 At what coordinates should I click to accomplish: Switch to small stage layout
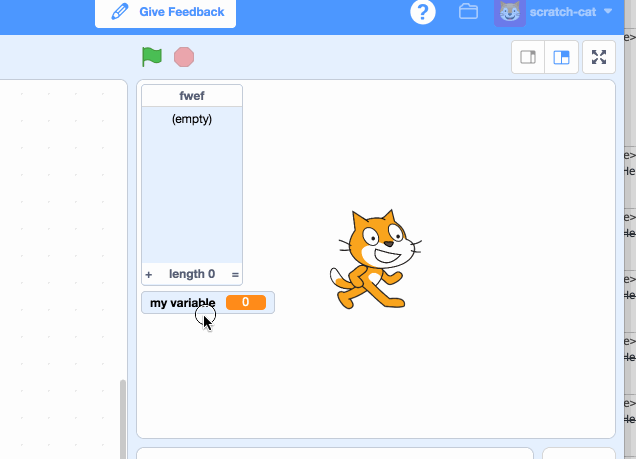pyautogui.click(x=528, y=57)
